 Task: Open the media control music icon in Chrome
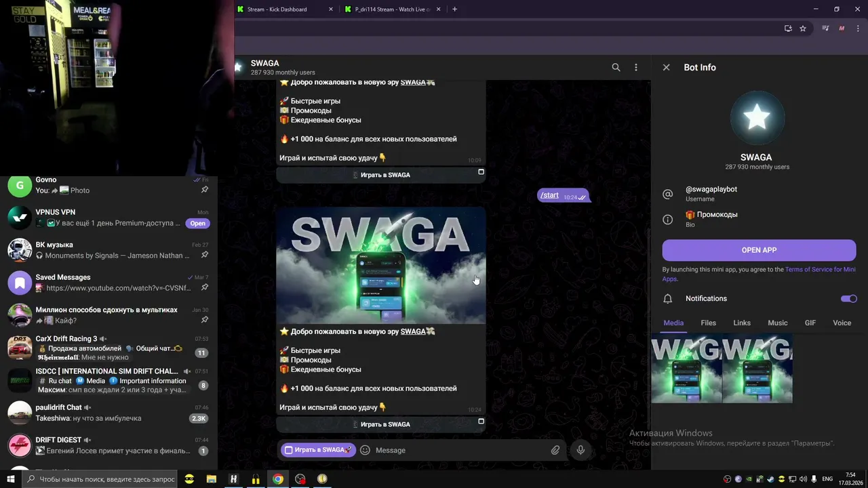point(825,28)
